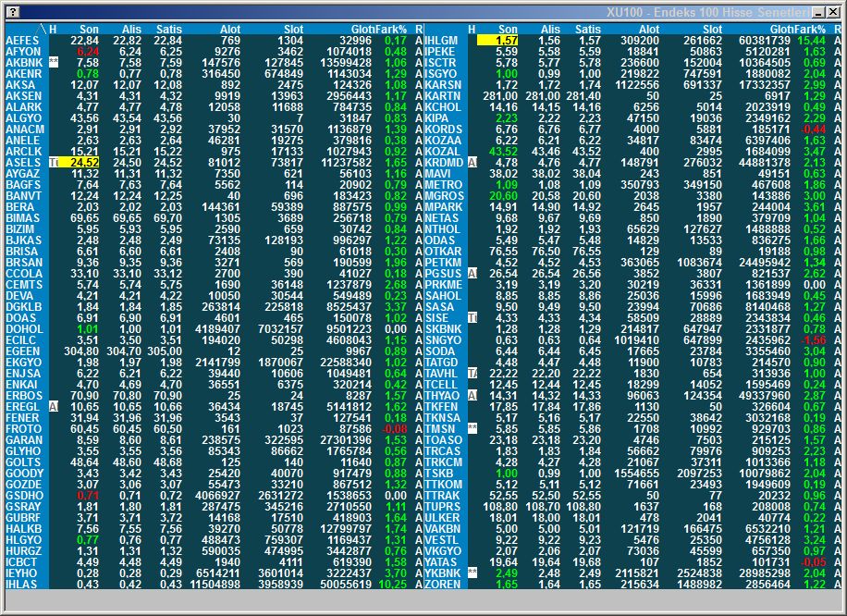Select the VAKBN ticker
847x616 pixels.
pyautogui.click(x=442, y=528)
